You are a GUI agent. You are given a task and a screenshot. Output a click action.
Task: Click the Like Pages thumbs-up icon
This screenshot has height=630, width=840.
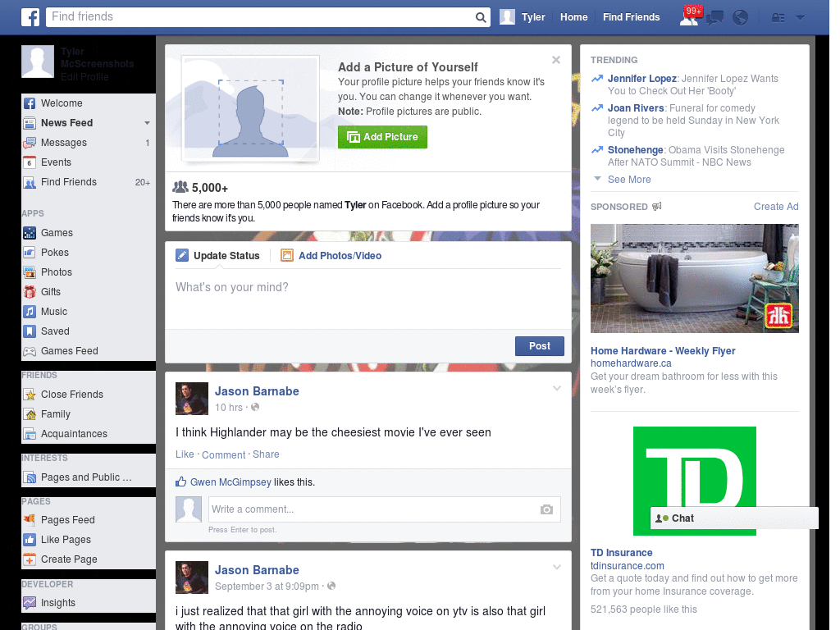30,540
